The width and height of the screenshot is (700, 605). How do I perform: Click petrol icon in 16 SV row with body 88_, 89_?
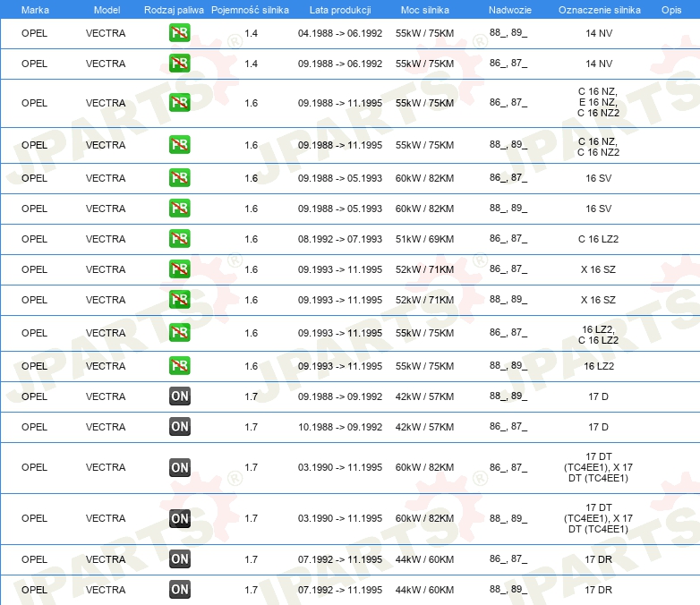[x=179, y=208]
